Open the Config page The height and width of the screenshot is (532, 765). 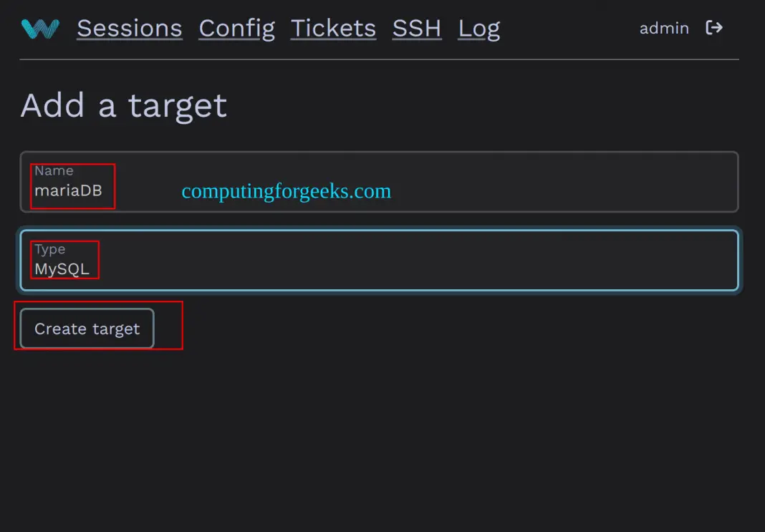[x=236, y=28]
